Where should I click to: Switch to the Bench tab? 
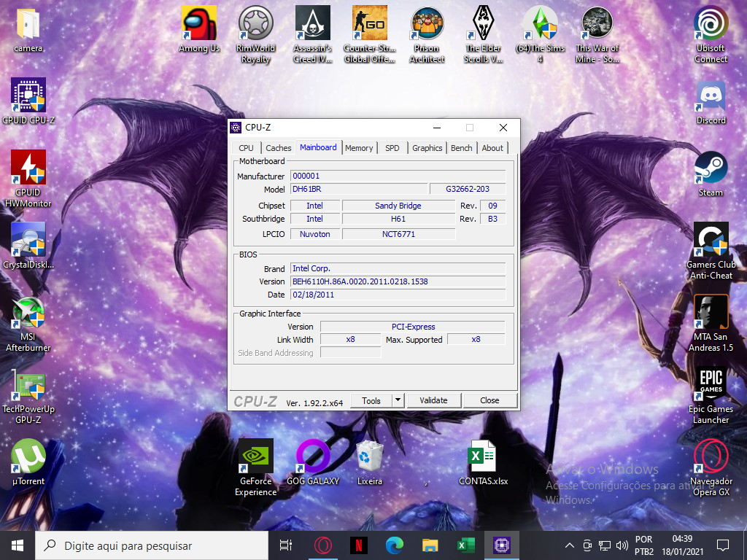click(461, 148)
